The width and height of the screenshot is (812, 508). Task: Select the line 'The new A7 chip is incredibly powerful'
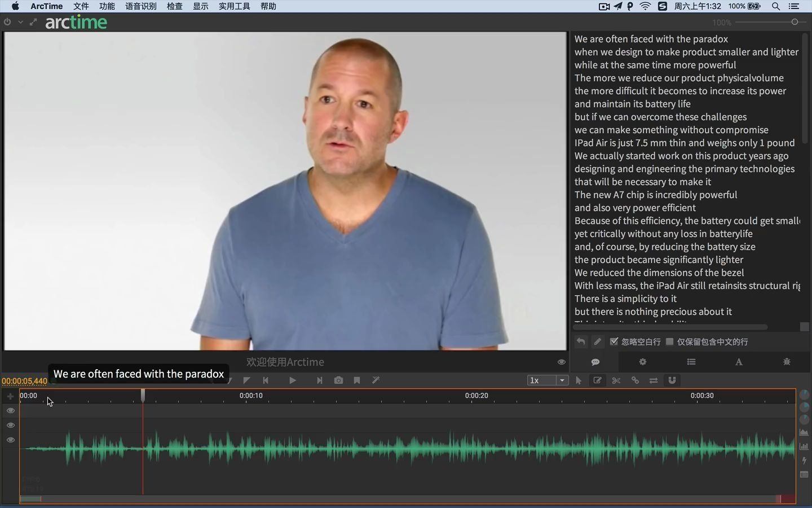click(x=656, y=195)
